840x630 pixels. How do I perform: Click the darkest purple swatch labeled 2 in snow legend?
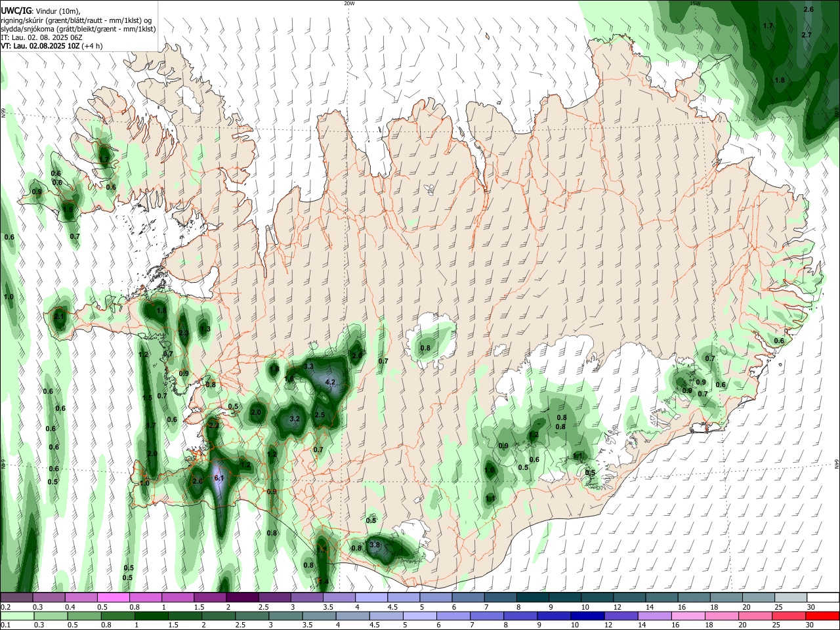tap(242, 597)
